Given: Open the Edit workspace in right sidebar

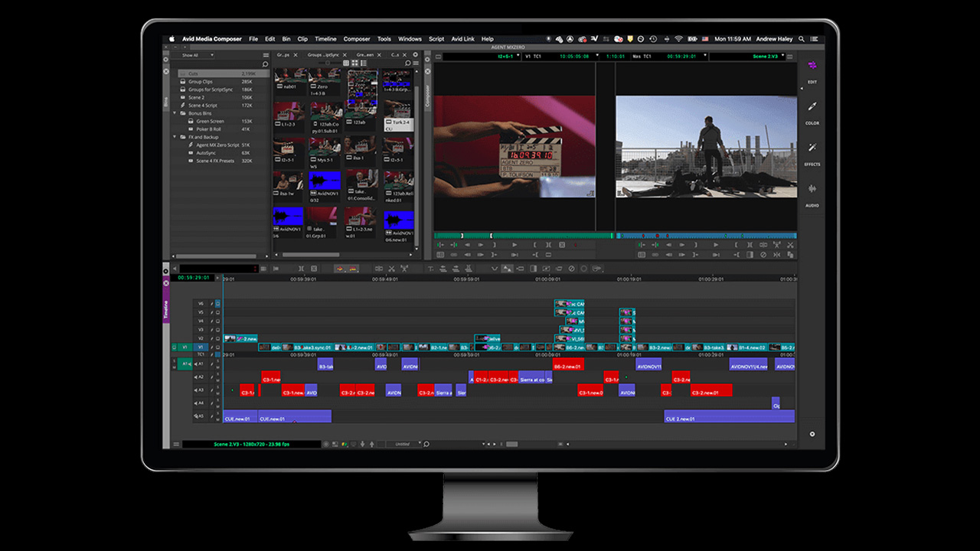Looking at the screenshot, I should click(812, 70).
